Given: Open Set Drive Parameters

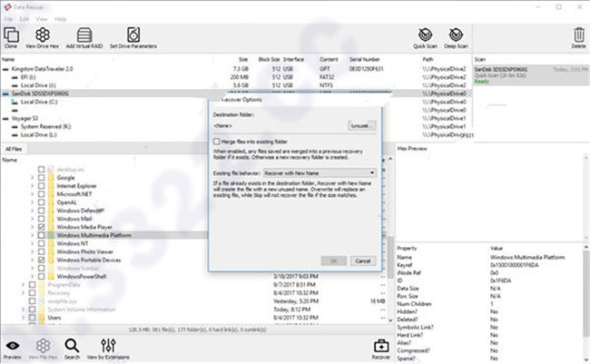Looking at the screenshot, I should click(133, 37).
